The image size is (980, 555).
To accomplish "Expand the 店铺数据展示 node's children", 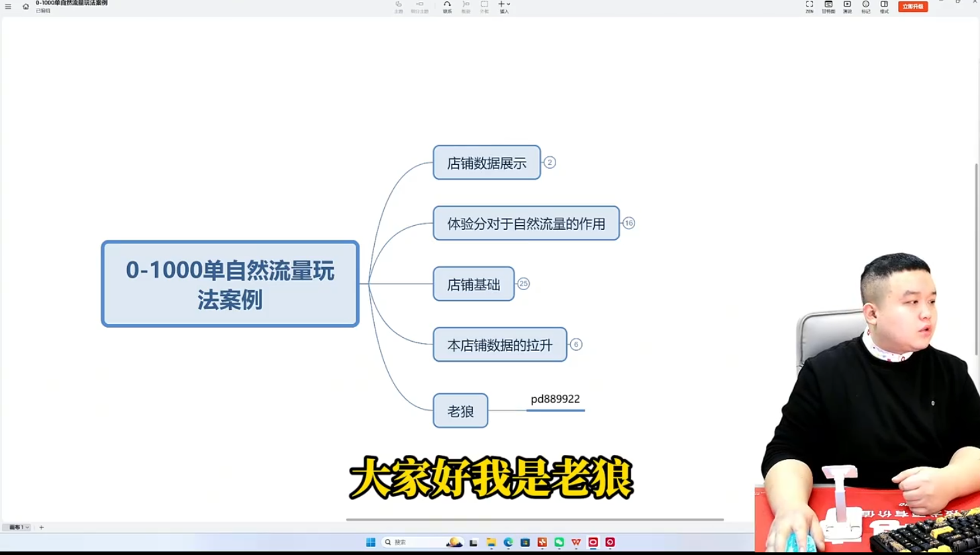I will pyautogui.click(x=550, y=162).
